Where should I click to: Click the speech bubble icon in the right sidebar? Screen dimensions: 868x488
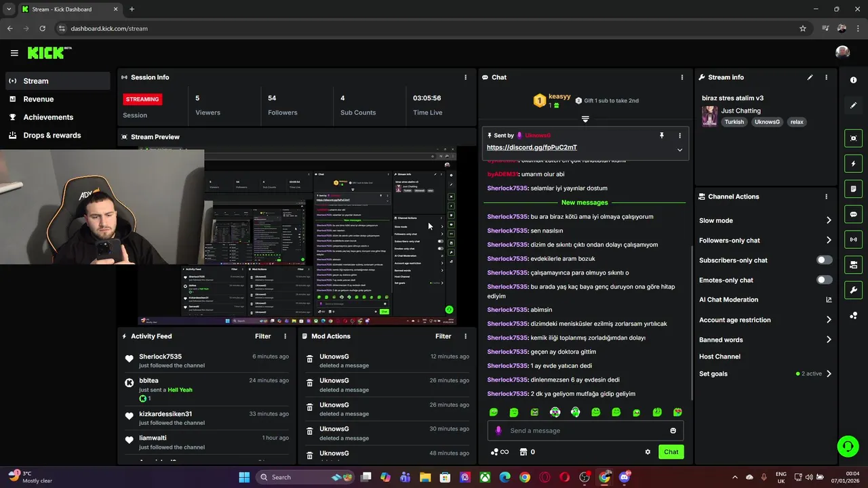click(853, 214)
